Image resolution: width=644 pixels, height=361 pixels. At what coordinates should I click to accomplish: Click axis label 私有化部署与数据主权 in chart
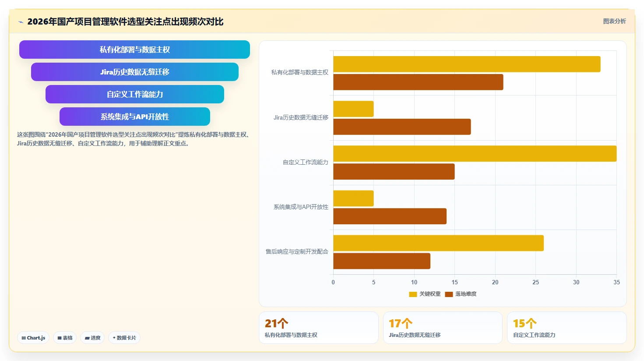pos(300,72)
